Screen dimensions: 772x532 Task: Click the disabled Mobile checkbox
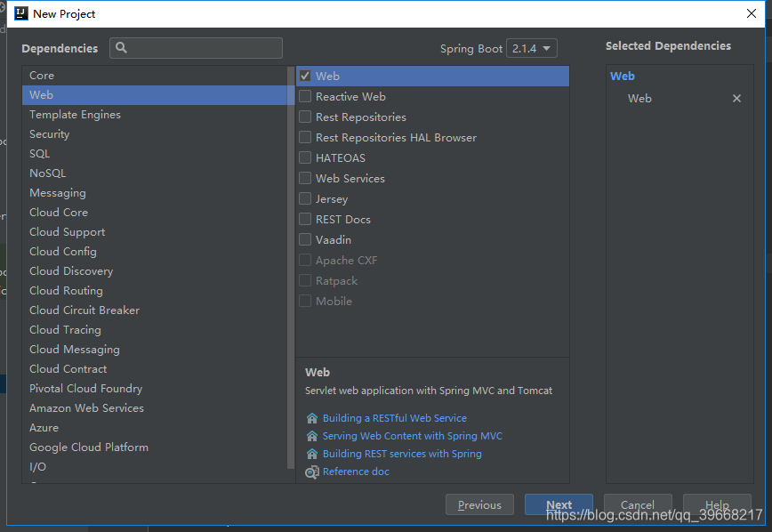(305, 301)
